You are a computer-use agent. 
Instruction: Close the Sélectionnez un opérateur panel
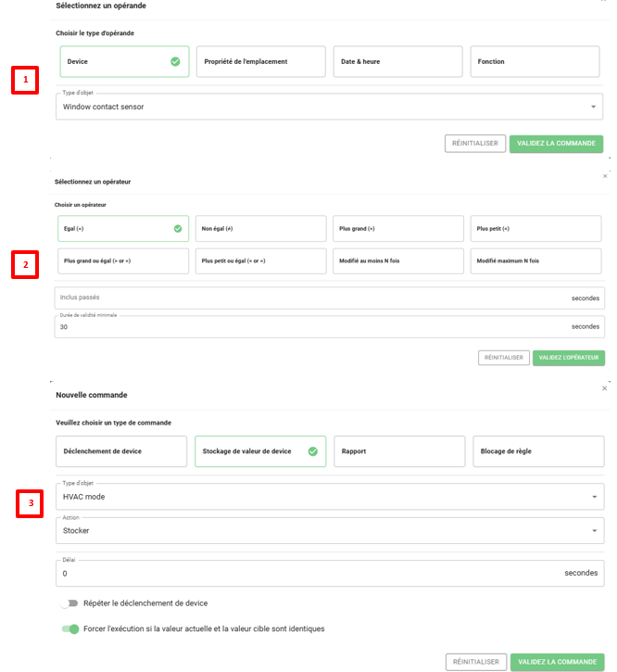click(605, 176)
